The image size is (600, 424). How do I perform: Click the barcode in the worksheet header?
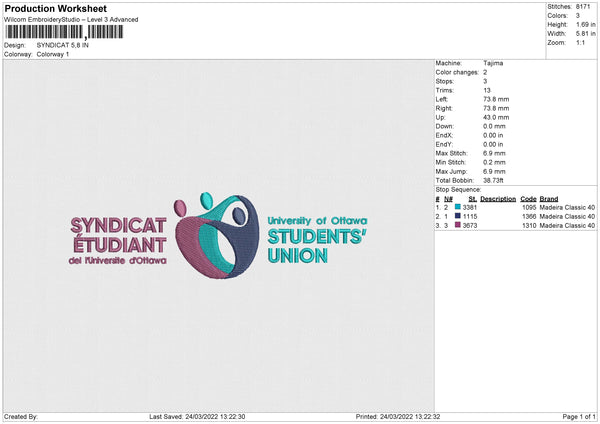[65, 32]
